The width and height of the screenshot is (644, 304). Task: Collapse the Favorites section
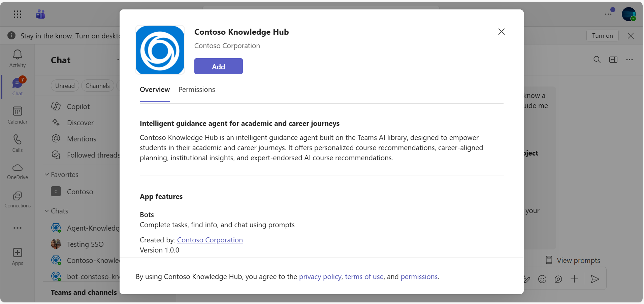(x=47, y=174)
